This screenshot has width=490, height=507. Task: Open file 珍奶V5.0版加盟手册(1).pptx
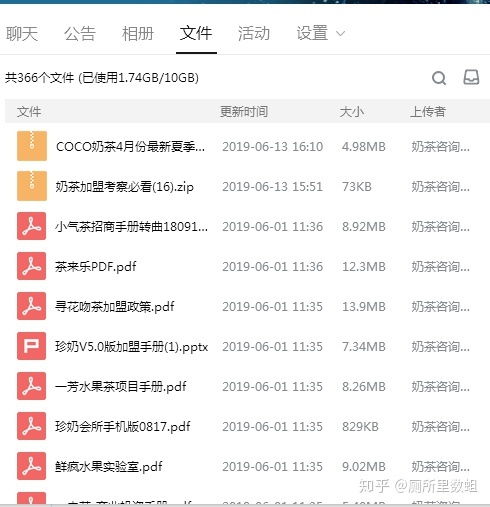[132, 347]
